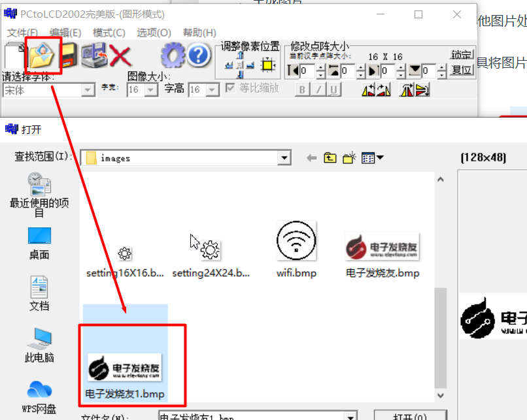Viewport: 527px width, 420px height.
Task: Select the wifi.bmp file
Action: click(x=296, y=250)
